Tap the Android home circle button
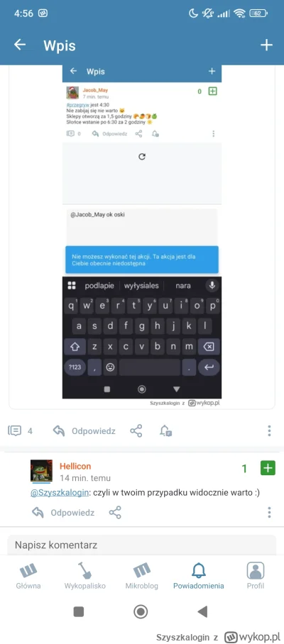This screenshot has height=644, width=284. point(141,612)
